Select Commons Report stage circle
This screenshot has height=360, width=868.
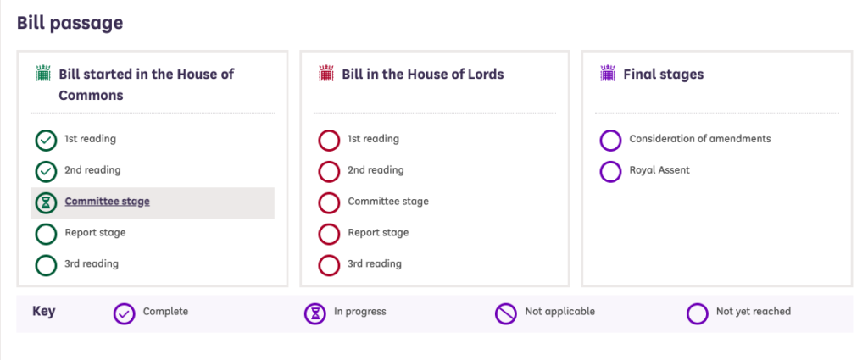(x=46, y=234)
